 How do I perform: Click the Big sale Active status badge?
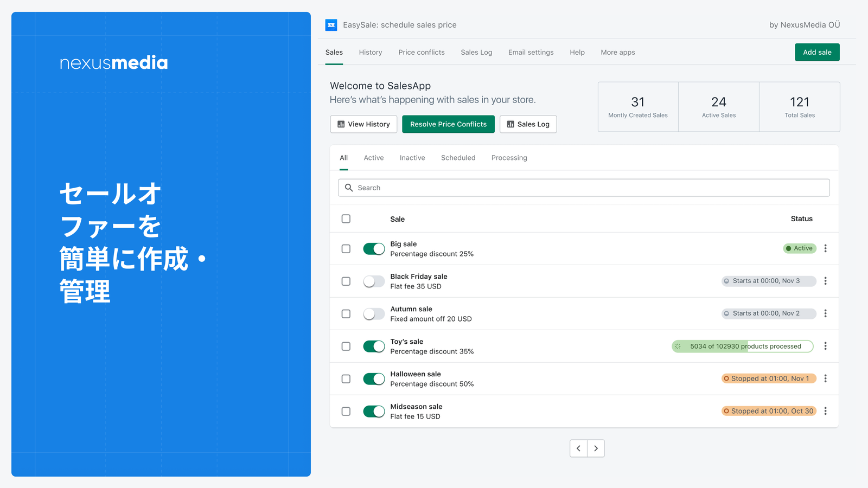point(800,248)
